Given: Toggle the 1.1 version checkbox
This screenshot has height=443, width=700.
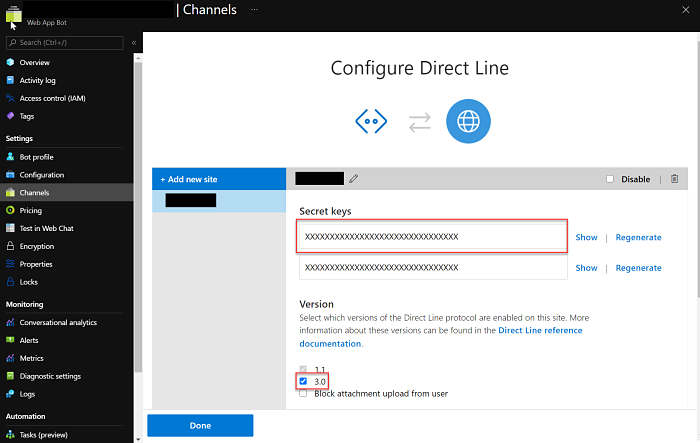Looking at the screenshot, I should click(303, 369).
